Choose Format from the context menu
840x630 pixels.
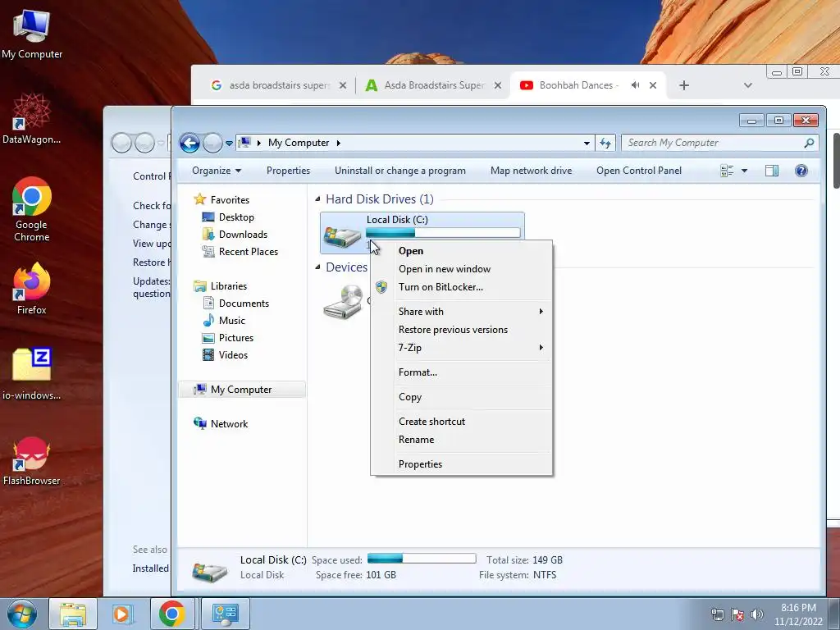[461, 372]
